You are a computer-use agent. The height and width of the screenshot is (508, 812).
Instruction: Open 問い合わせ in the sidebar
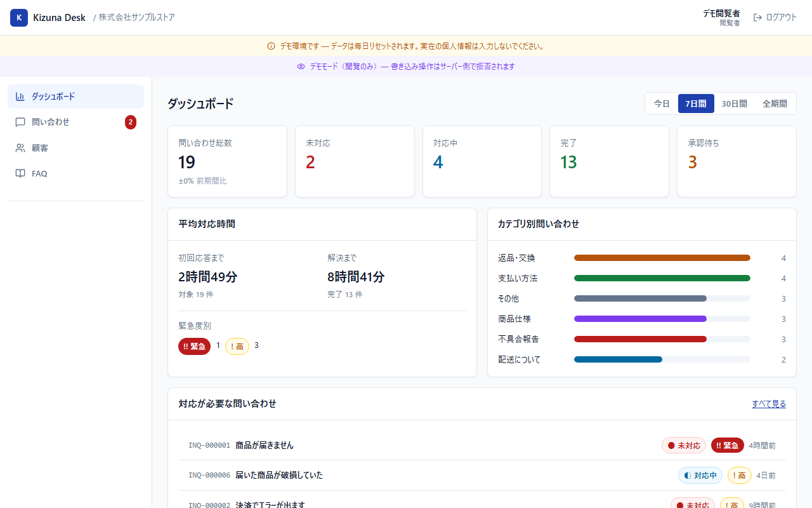pyautogui.click(x=75, y=122)
